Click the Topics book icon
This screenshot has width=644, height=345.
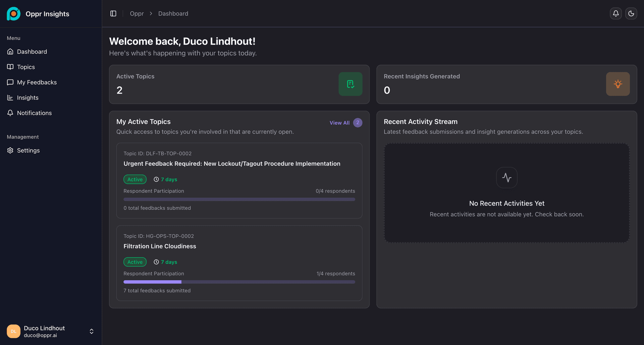click(x=10, y=67)
